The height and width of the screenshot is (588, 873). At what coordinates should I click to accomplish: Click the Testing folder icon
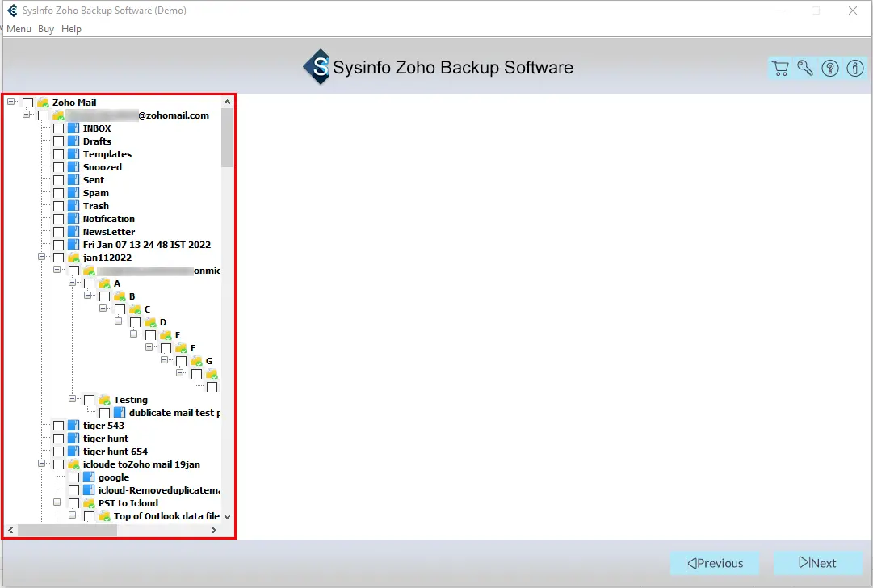tap(104, 400)
